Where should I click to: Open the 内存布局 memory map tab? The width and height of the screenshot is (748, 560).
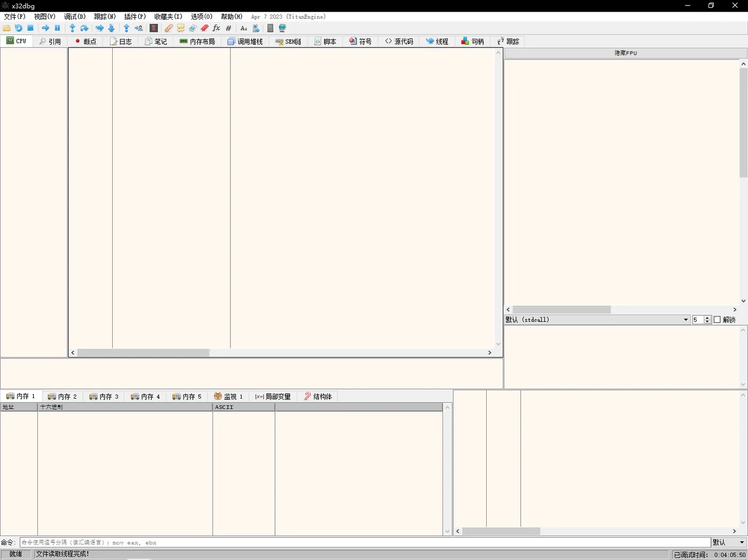(x=197, y=41)
